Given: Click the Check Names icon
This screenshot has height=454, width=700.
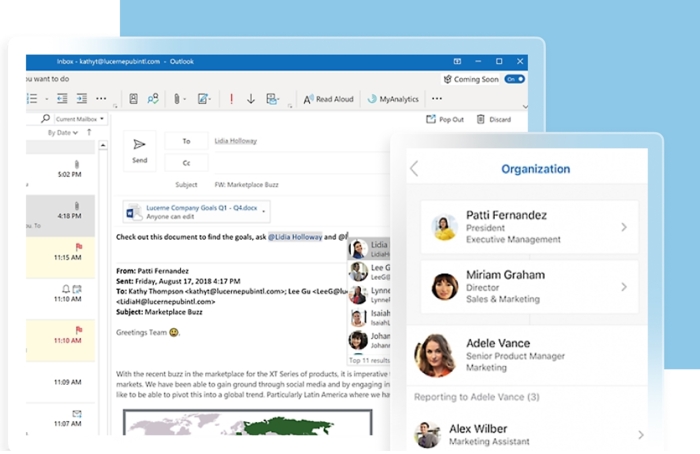Looking at the screenshot, I should (153, 99).
